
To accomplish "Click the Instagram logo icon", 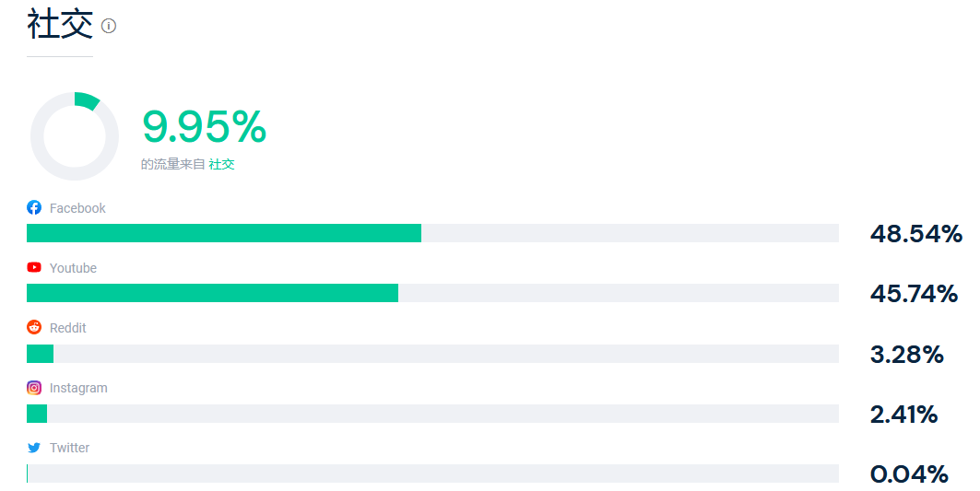I will pos(34,388).
